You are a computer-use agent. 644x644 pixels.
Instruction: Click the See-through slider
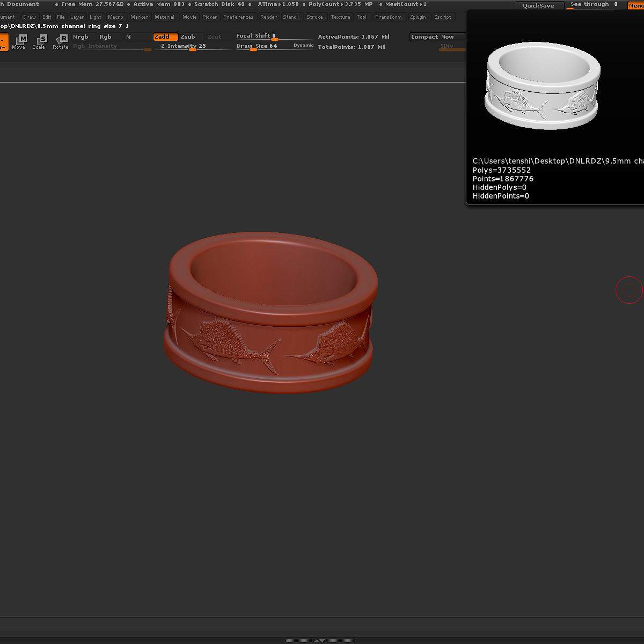point(594,5)
